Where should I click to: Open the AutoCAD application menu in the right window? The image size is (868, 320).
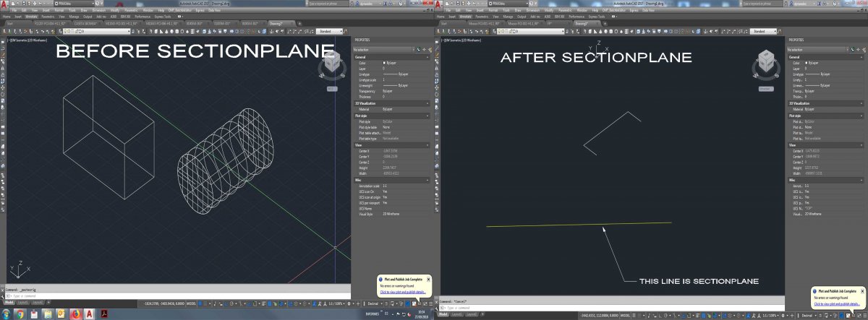439,4
